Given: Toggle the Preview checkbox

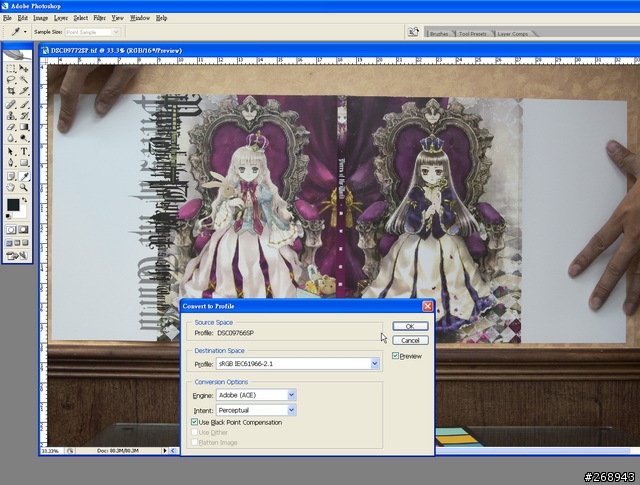Looking at the screenshot, I should click(395, 356).
